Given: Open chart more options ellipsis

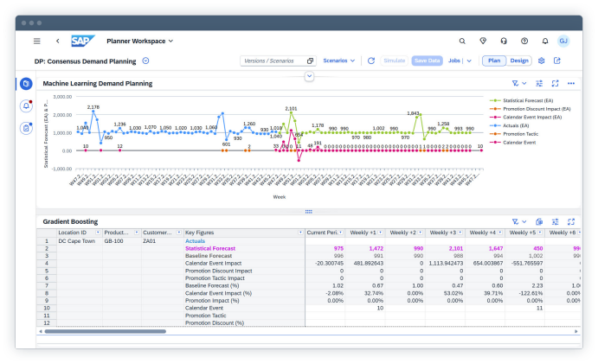Looking at the screenshot, I should (571, 83).
